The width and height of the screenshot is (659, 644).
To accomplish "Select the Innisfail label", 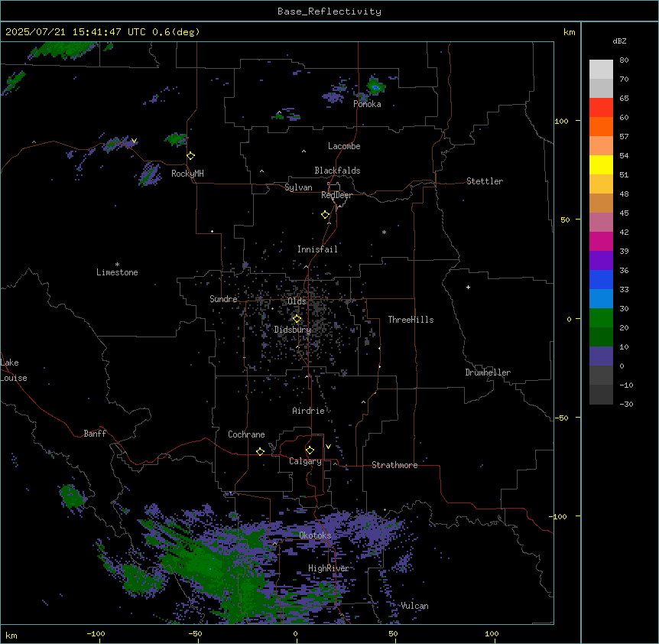I will tap(317, 249).
